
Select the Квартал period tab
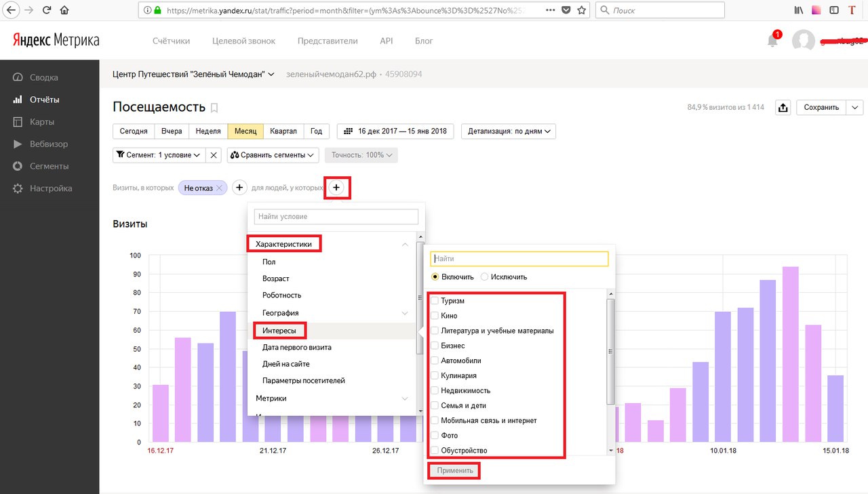pos(283,131)
